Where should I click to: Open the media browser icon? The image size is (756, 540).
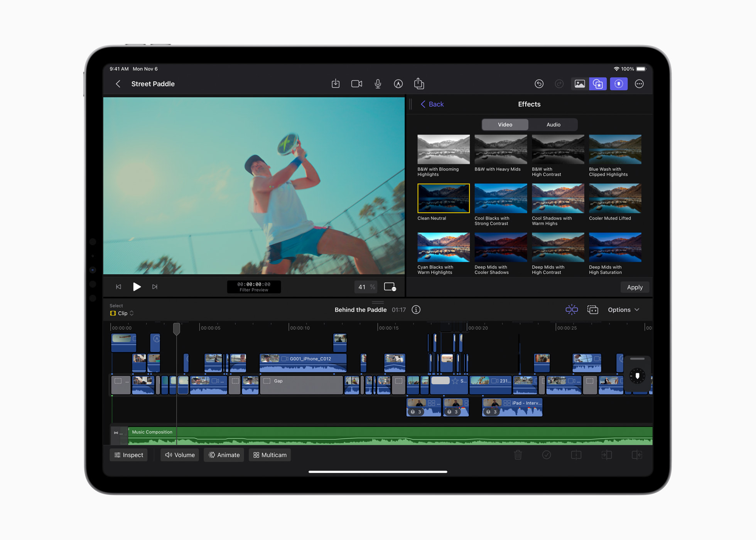[580, 84]
